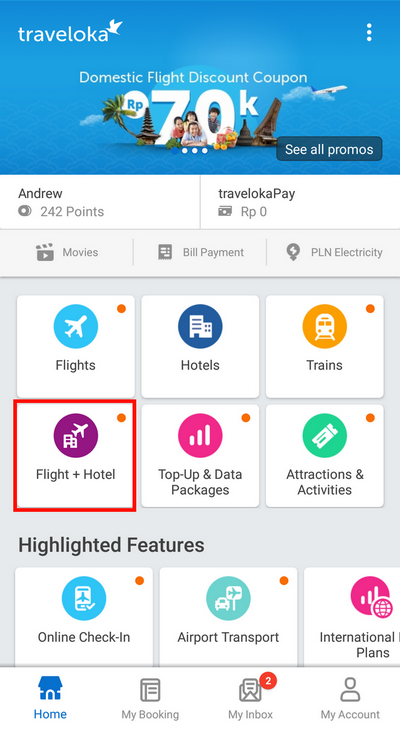Screen dimensions: 400x729
Task: Select the Home tab
Action: 50,698
